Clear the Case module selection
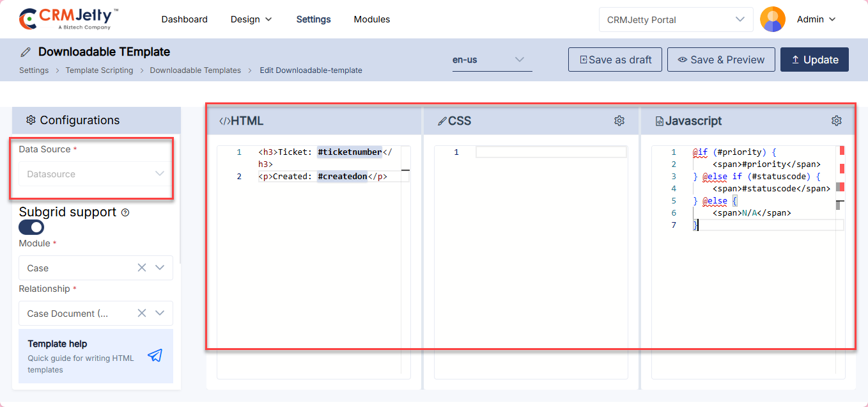 [x=142, y=267]
